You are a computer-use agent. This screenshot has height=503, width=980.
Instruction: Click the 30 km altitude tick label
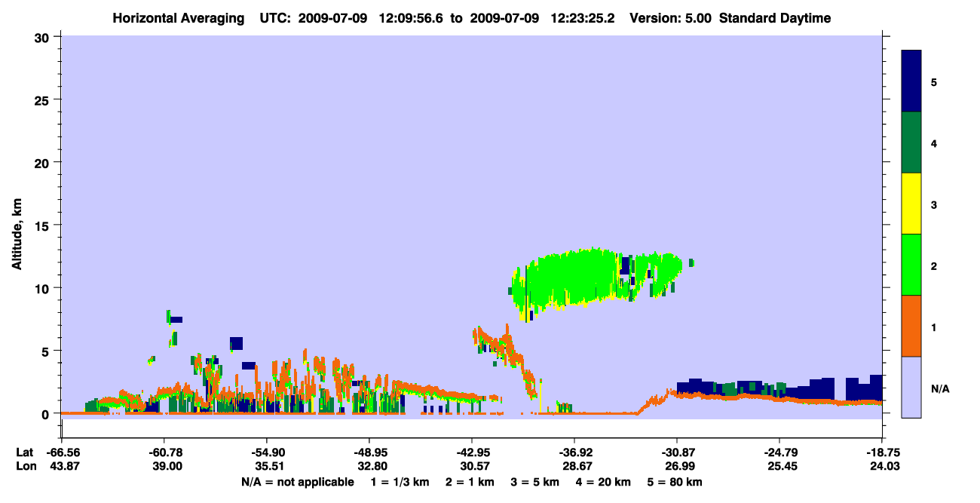pyautogui.click(x=44, y=37)
